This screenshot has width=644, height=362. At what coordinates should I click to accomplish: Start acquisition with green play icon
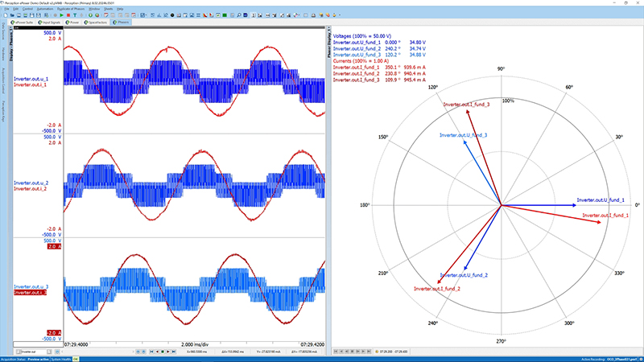[62, 15]
